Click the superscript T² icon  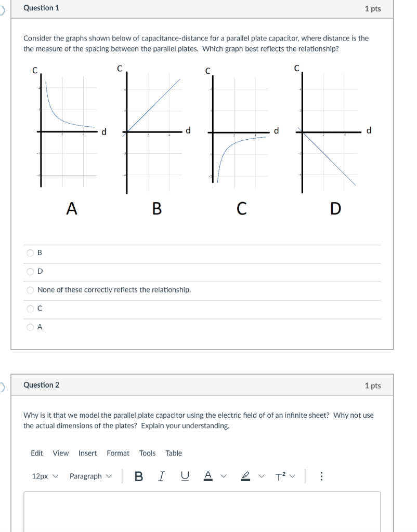point(280,476)
